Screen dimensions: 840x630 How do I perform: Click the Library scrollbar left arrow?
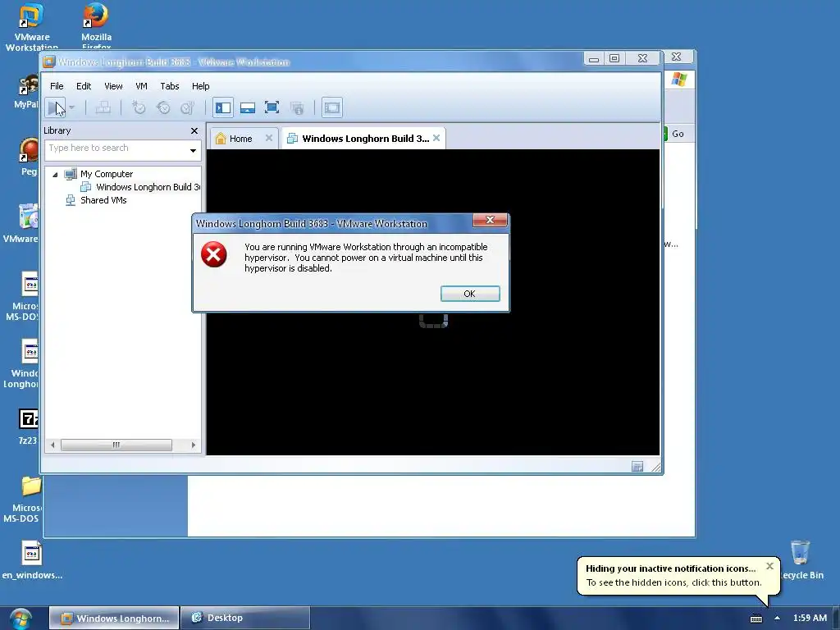[x=52, y=445]
